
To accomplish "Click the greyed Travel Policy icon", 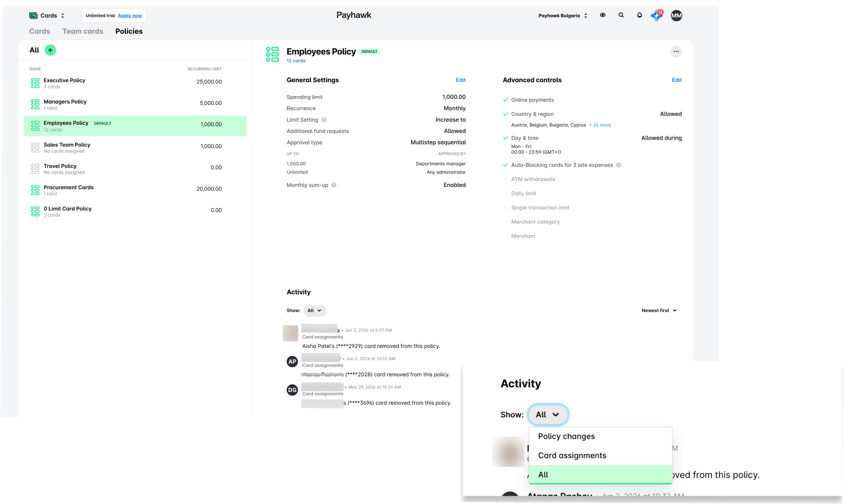I will 35,169.
